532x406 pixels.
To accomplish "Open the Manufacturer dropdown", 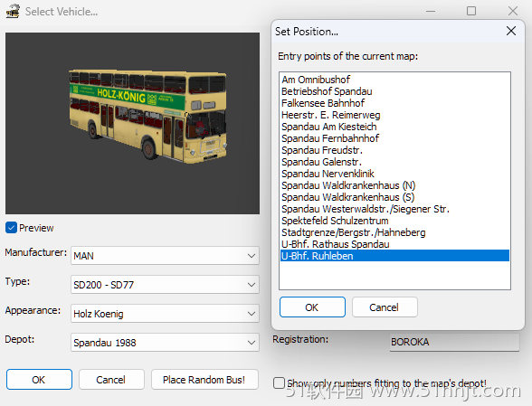I will click(165, 255).
